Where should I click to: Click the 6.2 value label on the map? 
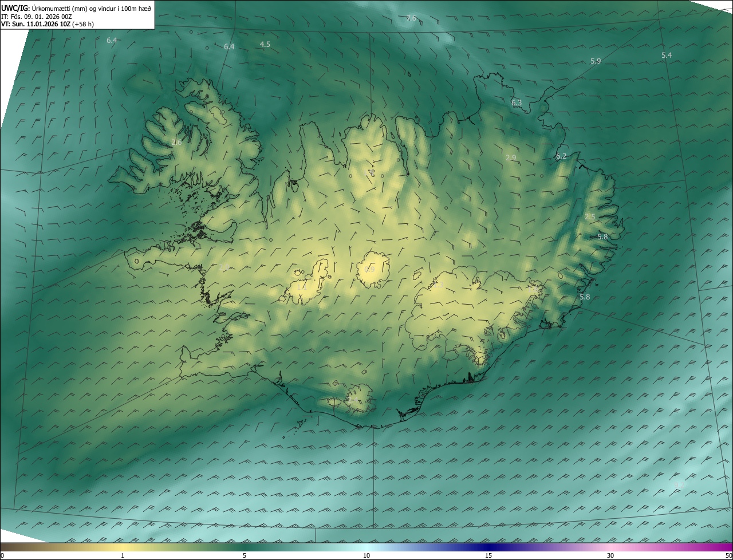point(561,156)
